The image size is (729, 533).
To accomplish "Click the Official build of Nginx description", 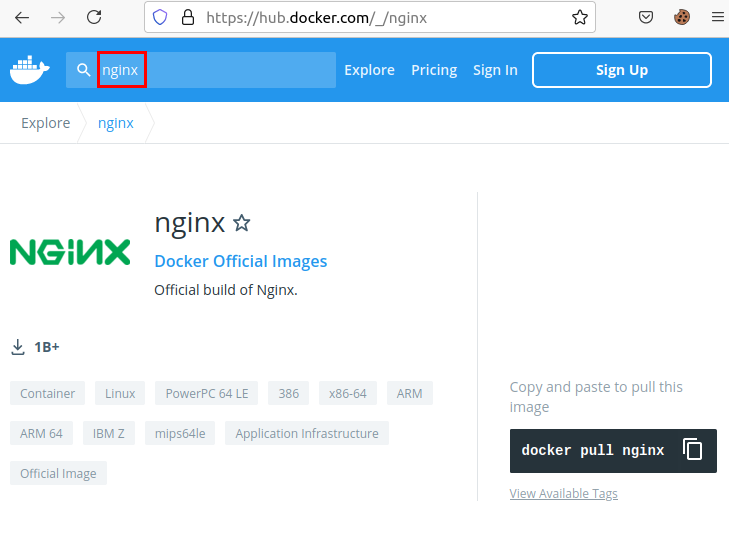I will [x=226, y=290].
